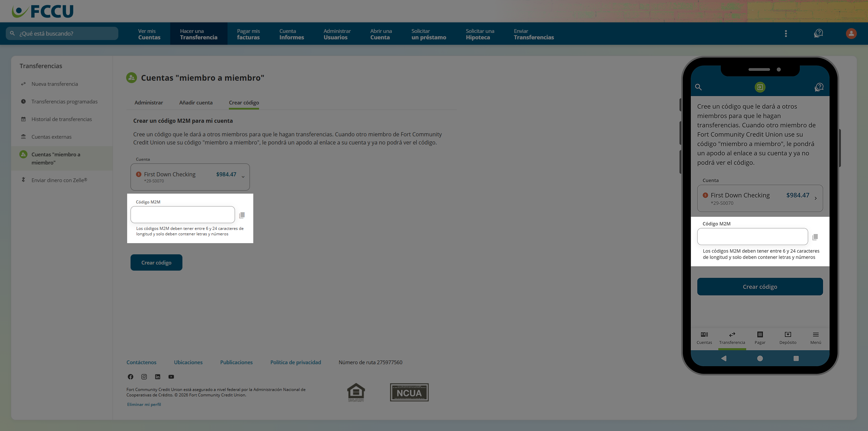
Task: Switch to the Añadir cuenta tab
Action: (x=196, y=102)
